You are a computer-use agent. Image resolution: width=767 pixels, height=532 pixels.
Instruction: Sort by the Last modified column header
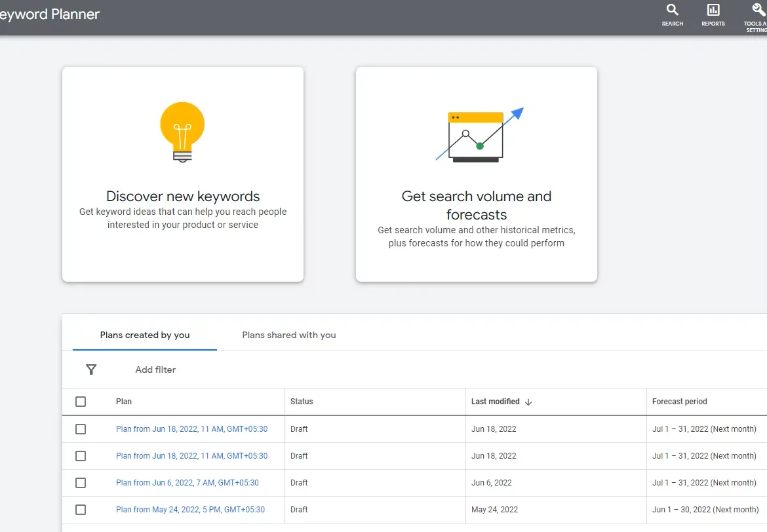(495, 402)
